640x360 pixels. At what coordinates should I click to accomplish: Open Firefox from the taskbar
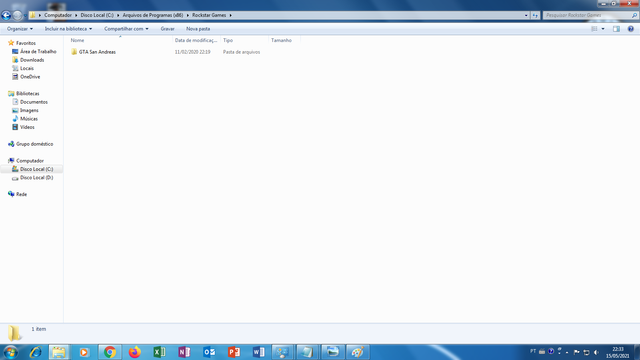pyautogui.click(x=134, y=352)
